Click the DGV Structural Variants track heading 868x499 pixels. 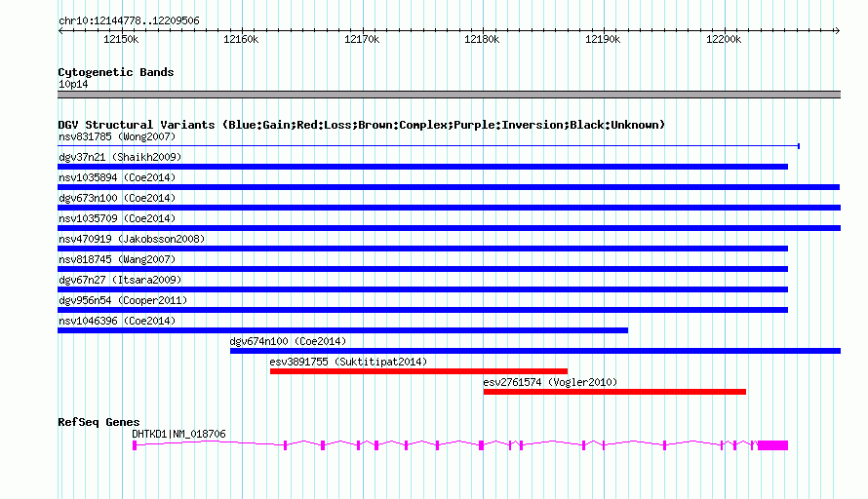[x=362, y=125]
